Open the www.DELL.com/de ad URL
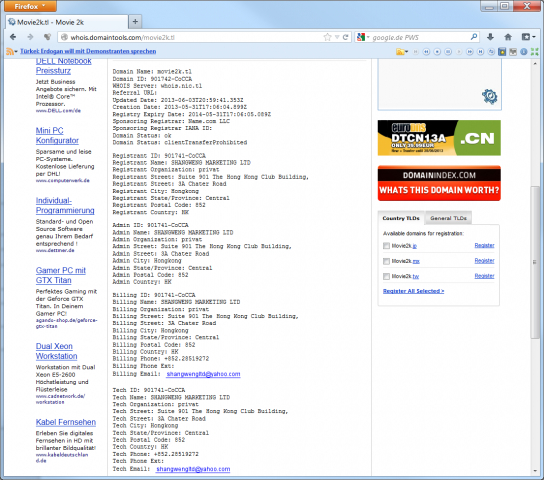 pos(58,111)
